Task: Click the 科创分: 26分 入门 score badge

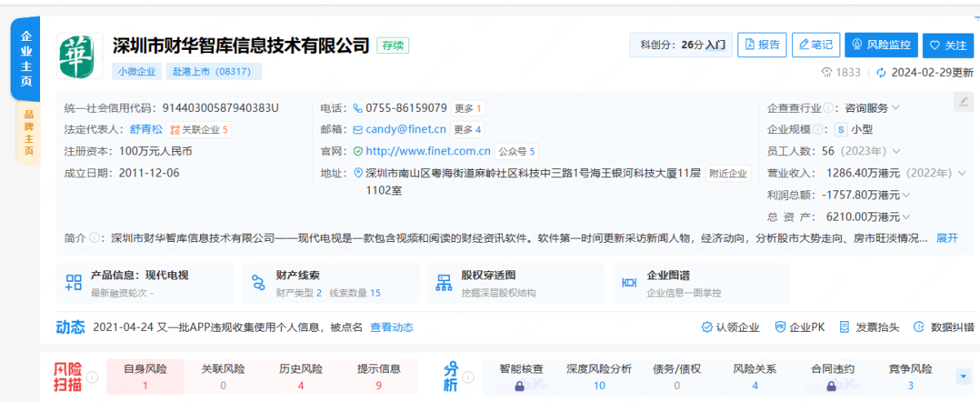Action: 681,45
